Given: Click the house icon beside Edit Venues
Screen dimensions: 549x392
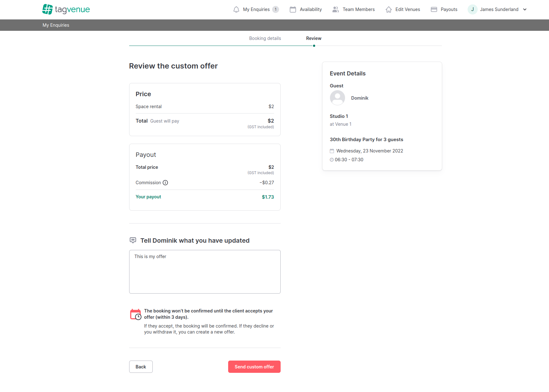Looking at the screenshot, I should (x=389, y=9).
